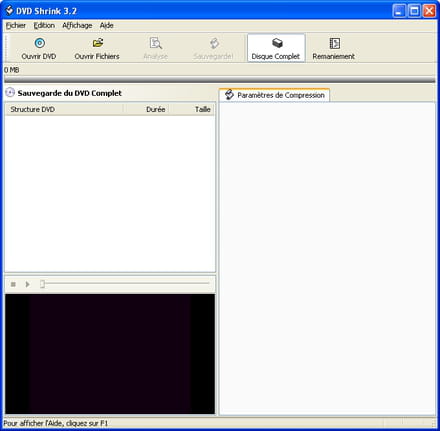
Task: Start preview with the play button
Action: (28, 284)
